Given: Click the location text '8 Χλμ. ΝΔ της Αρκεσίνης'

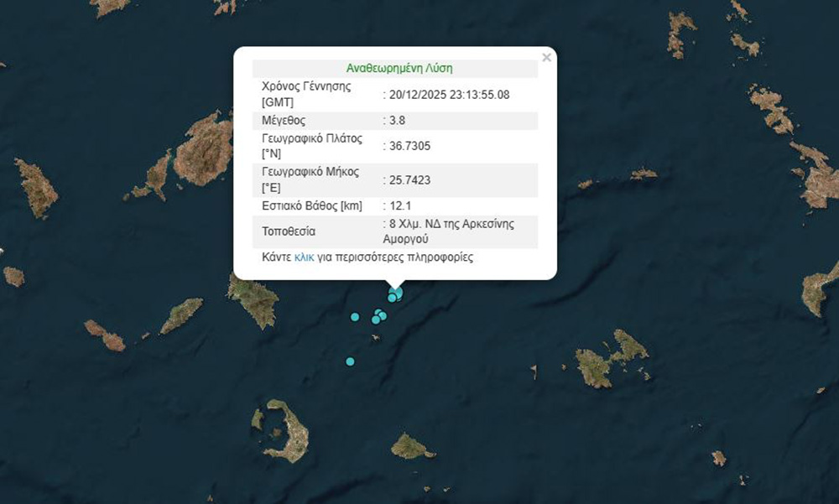Looking at the screenshot, I should 451,224.
